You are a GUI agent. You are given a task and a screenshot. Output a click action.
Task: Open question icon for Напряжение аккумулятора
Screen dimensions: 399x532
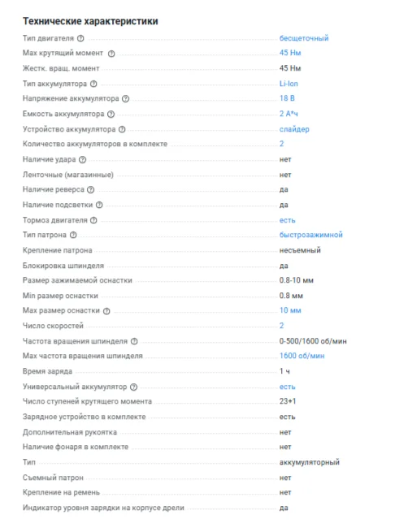126,99
